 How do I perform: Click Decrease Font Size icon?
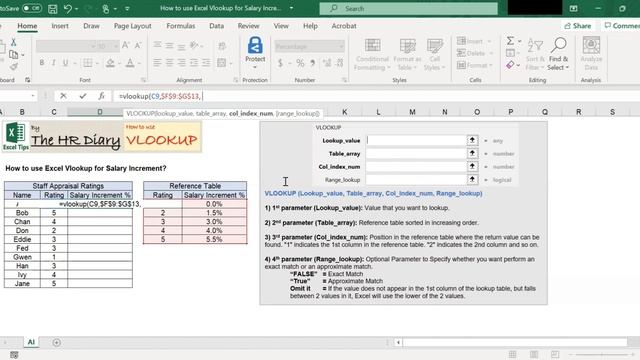[138, 45]
